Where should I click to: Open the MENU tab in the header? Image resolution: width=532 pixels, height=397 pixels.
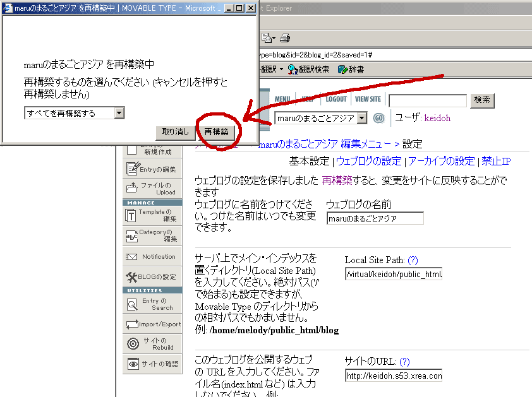pos(282,99)
